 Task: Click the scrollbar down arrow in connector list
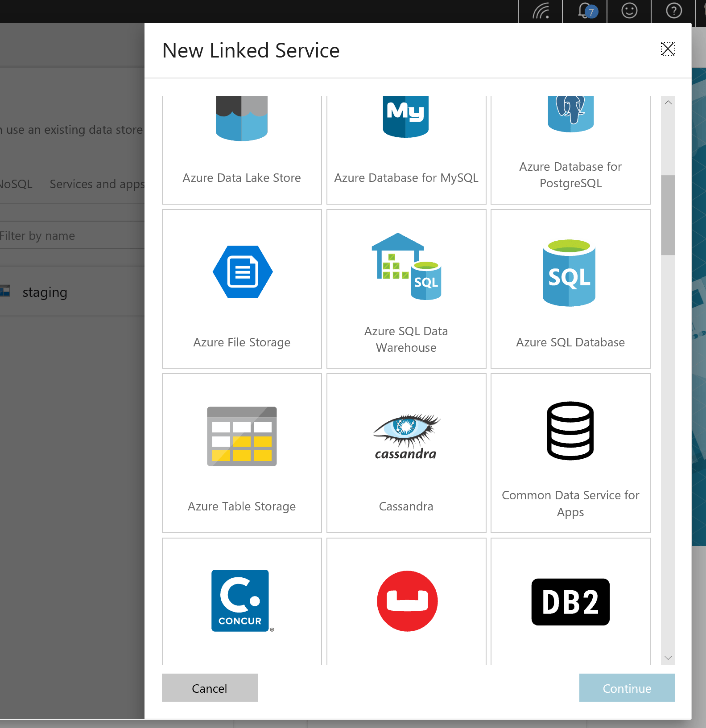668,658
